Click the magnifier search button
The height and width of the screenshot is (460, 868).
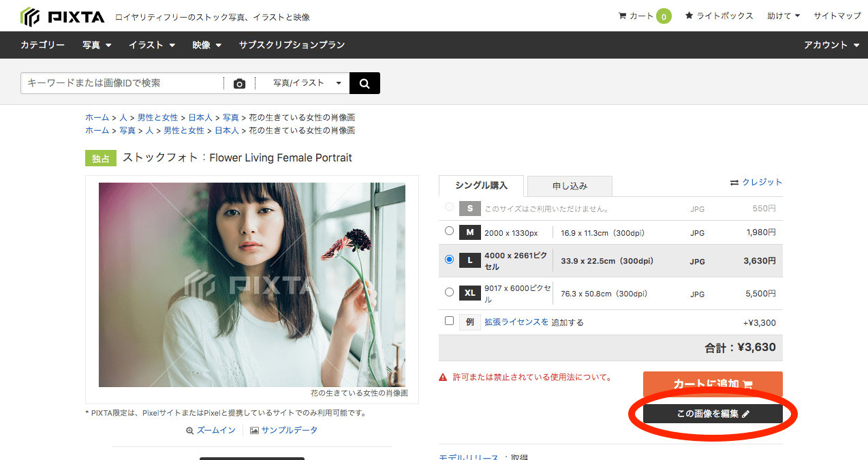tap(365, 83)
